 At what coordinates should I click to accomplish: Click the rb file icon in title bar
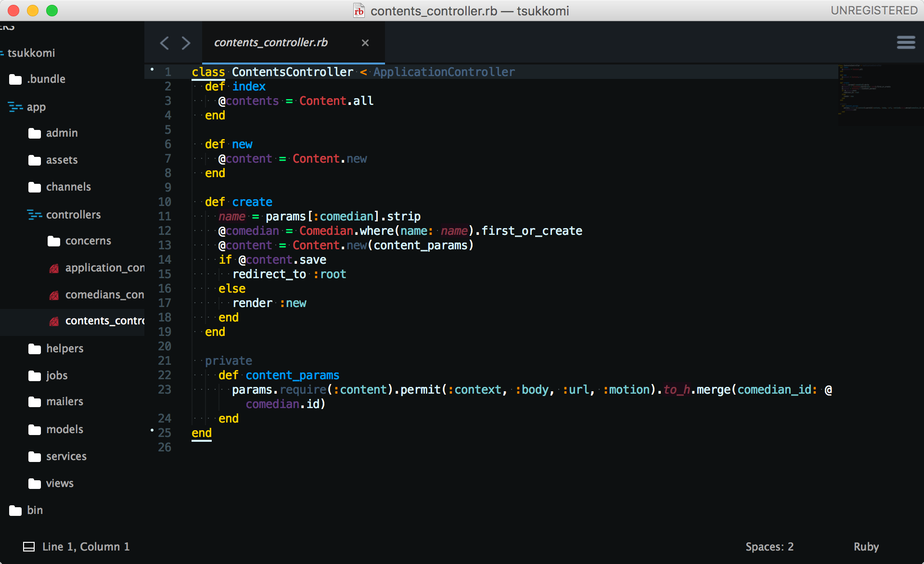359,11
